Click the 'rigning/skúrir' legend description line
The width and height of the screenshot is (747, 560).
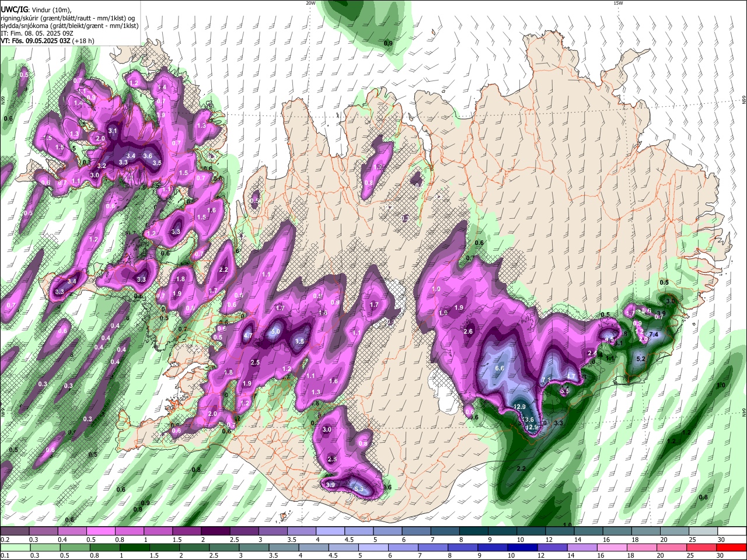[68, 19]
